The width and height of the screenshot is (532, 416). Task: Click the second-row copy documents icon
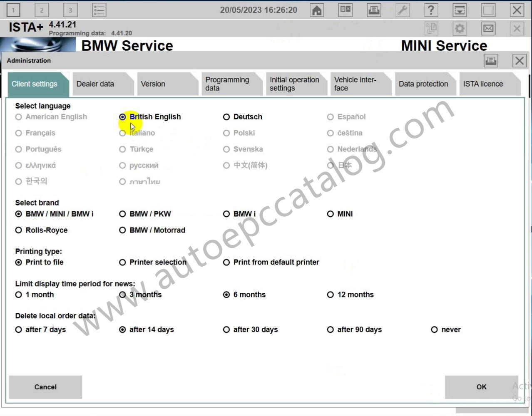point(431,28)
